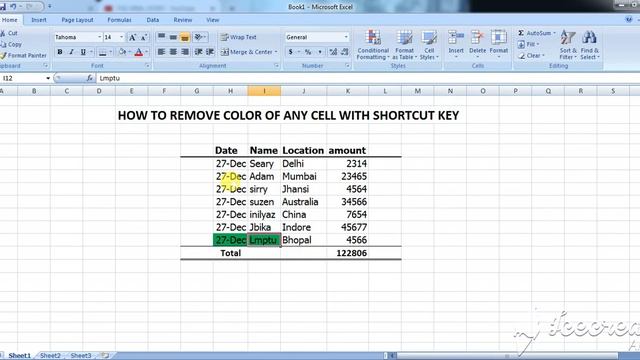Image resolution: width=640 pixels, height=360 pixels.
Task: Click the formula bar showing Lmptu
Action: pyautogui.click(x=367, y=78)
